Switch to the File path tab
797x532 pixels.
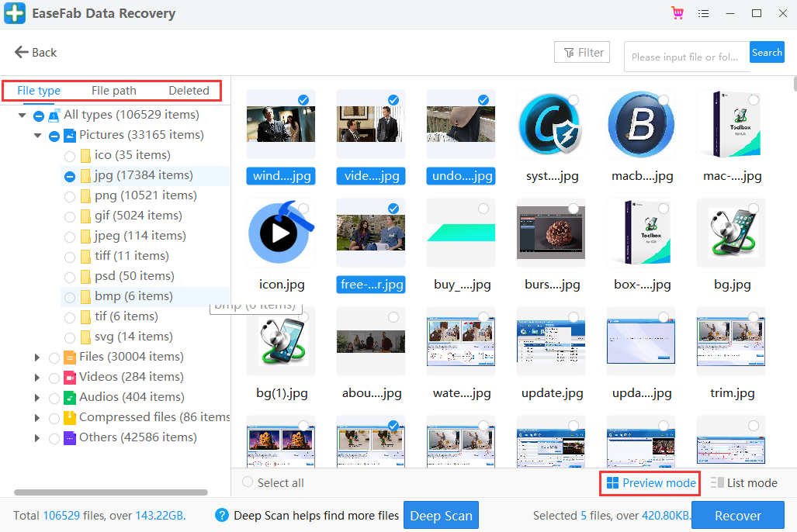click(x=113, y=91)
